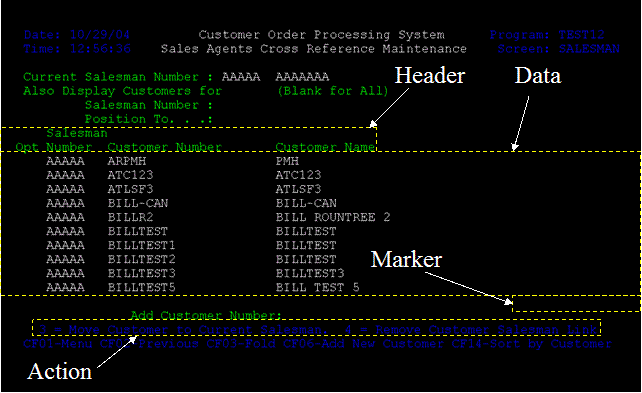Click customer name PMH

(287, 161)
